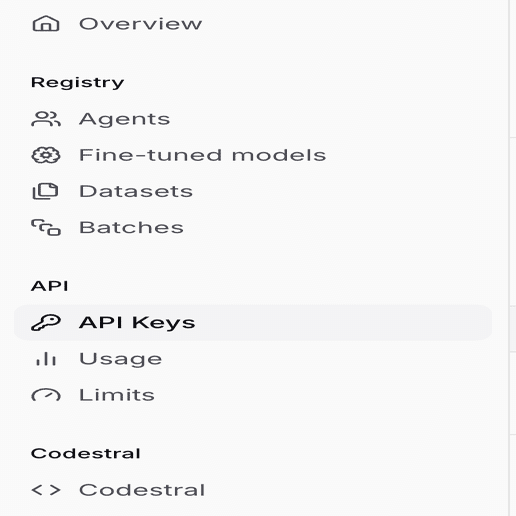Screen dimensions: 516x516
Task: Go to the Agents registry
Action: (124, 119)
